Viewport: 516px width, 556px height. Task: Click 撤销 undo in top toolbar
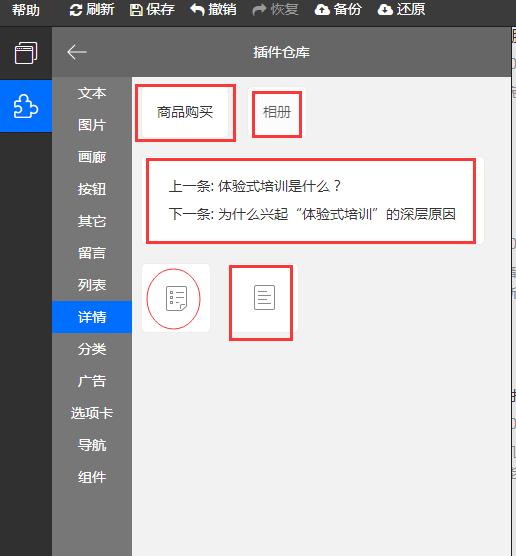[x=213, y=10]
